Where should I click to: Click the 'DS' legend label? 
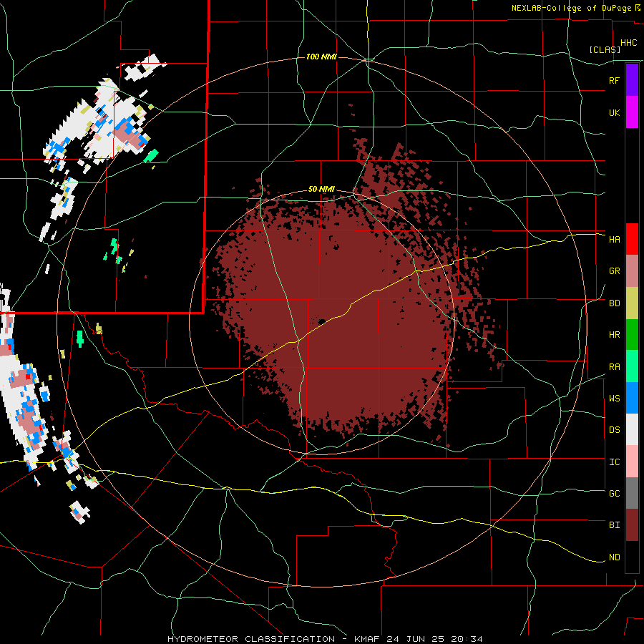point(614,430)
